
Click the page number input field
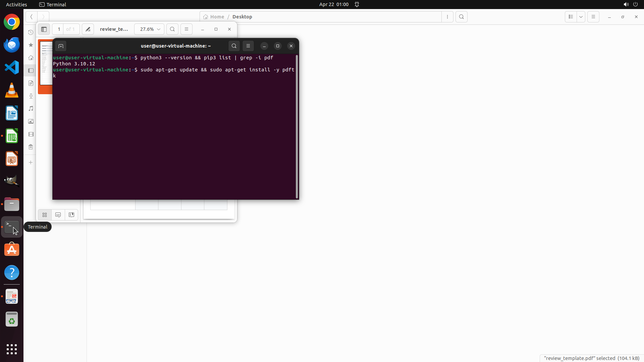tap(59, 29)
